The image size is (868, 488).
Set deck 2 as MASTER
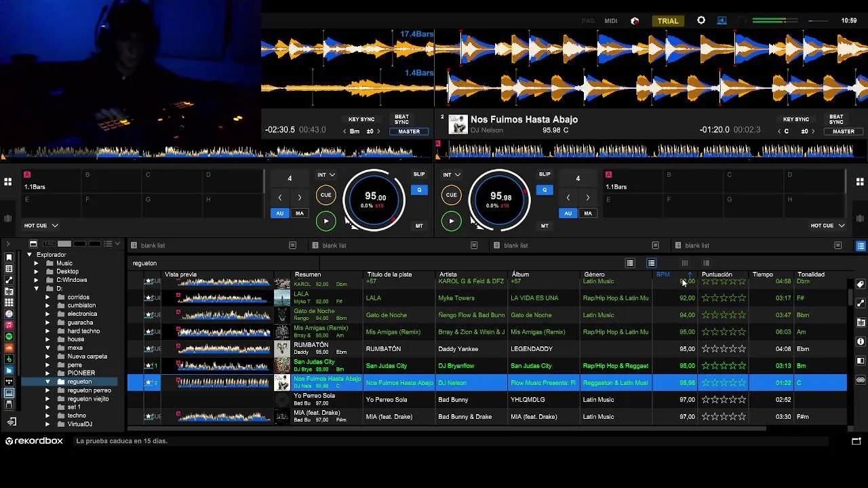(843, 131)
